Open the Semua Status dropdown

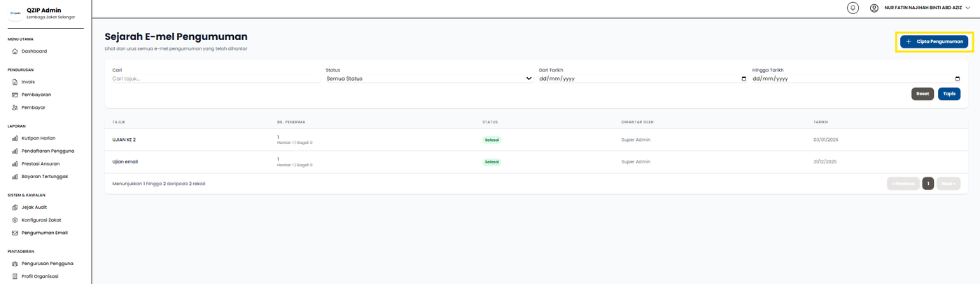[428, 79]
